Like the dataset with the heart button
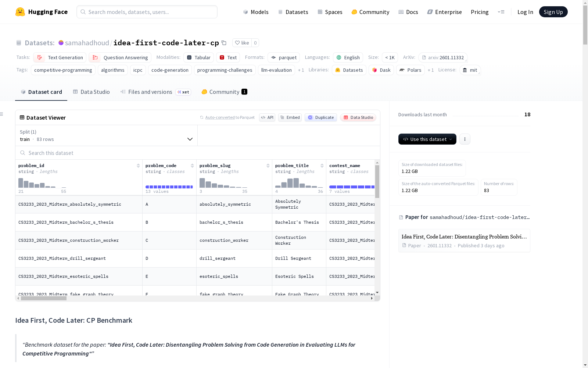This screenshot has width=588, height=368. (242, 43)
